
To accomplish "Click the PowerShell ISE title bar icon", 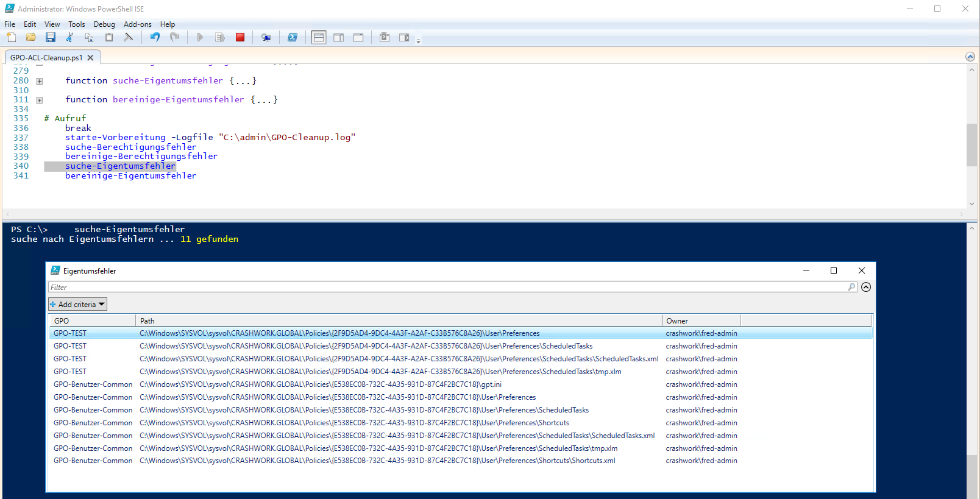I will click(x=10, y=9).
